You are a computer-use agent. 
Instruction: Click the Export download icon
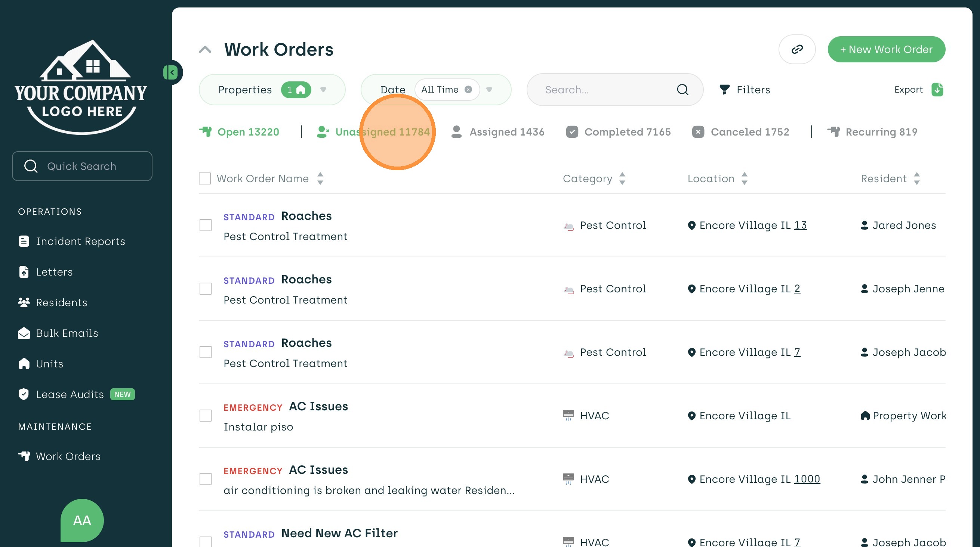point(937,90)
